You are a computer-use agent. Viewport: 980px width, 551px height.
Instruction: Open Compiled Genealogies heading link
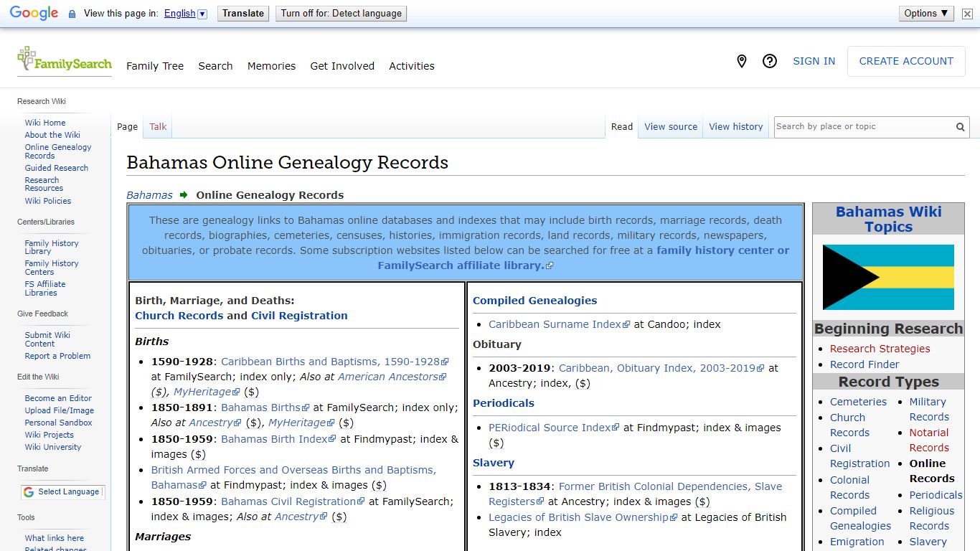(x=534, y=301)
